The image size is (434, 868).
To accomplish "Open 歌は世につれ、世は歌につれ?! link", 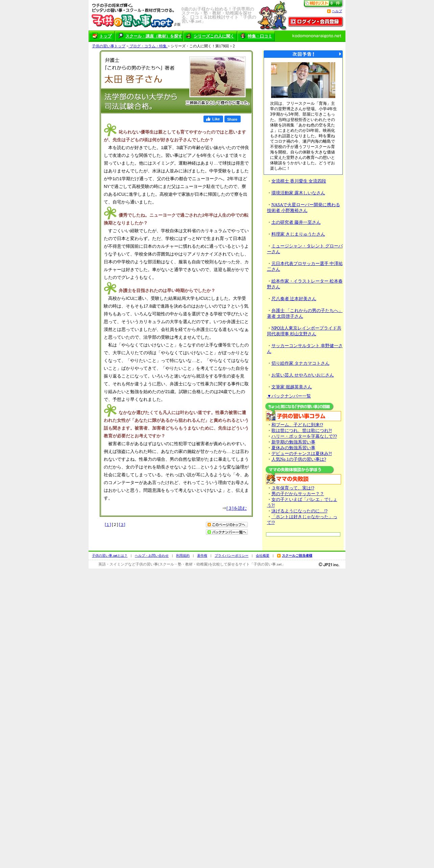I will click(x=302, y=431).
